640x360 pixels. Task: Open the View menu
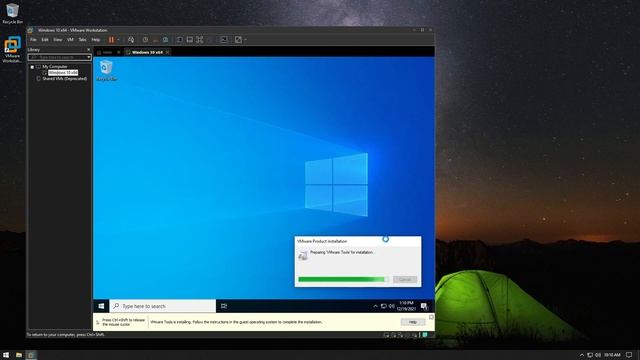[x=58, y=40]
